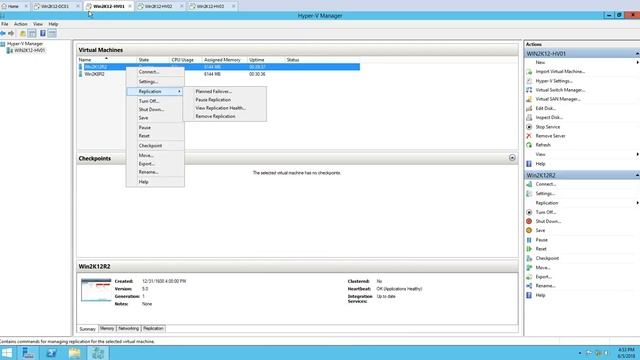
Task: Click Pause in the Actions pane
Action: tap(541, 240)
